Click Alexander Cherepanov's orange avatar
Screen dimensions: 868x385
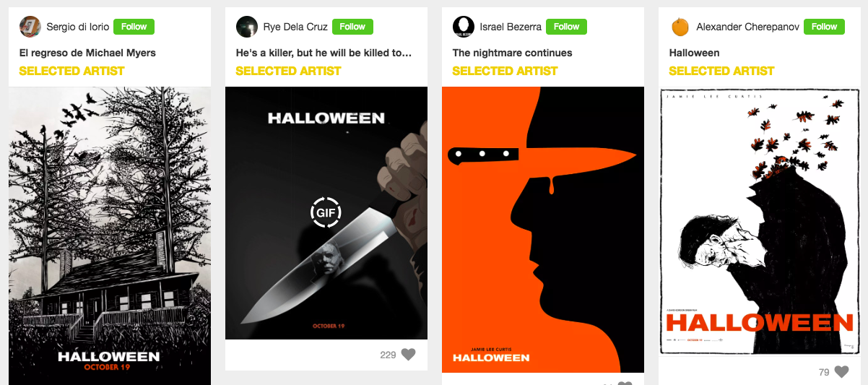point(680,27)
